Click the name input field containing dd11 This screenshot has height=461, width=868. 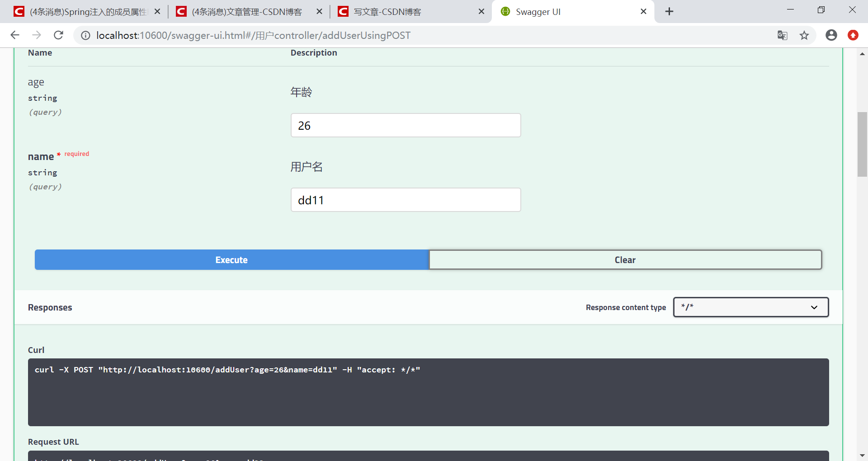(406, 200)
